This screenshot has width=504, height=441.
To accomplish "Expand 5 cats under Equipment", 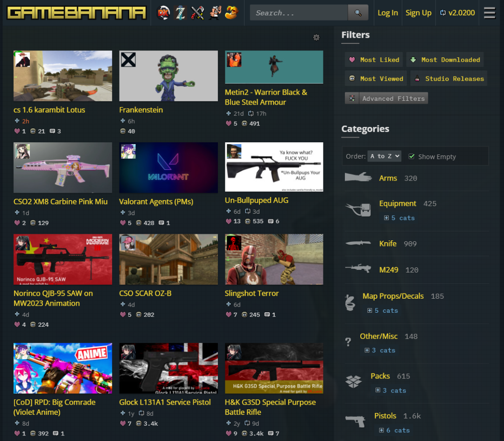I will point(399,218).
